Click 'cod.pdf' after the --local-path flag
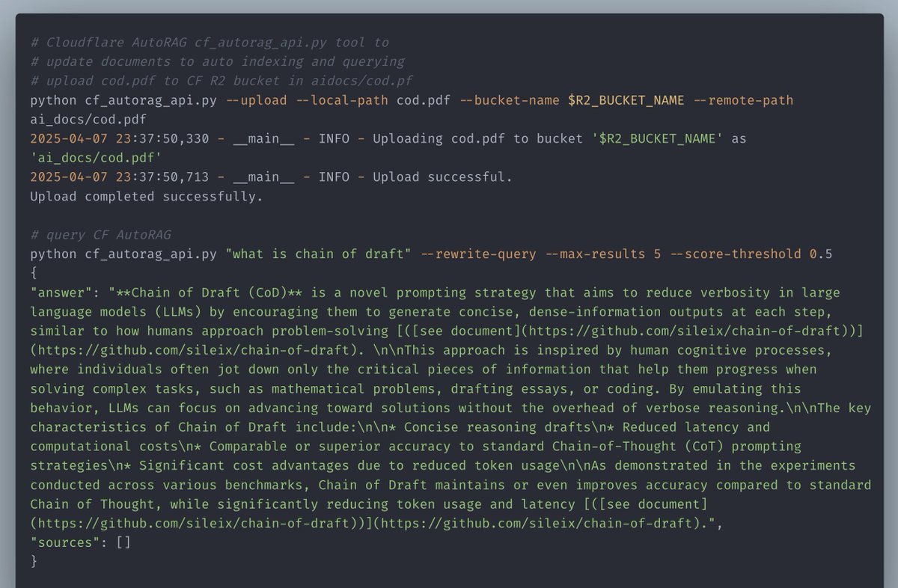Viewport: 898px width, 588px height. tap(424, 100)
